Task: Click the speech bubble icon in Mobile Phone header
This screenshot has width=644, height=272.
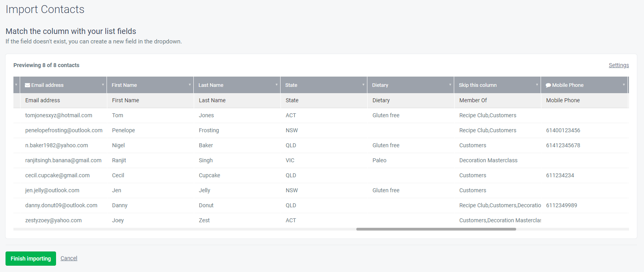Action: click(x=548, y=85)
